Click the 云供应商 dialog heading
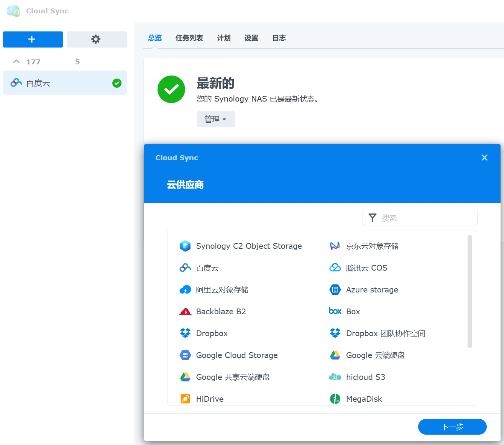Screen dimensions: 504x445 185,185
